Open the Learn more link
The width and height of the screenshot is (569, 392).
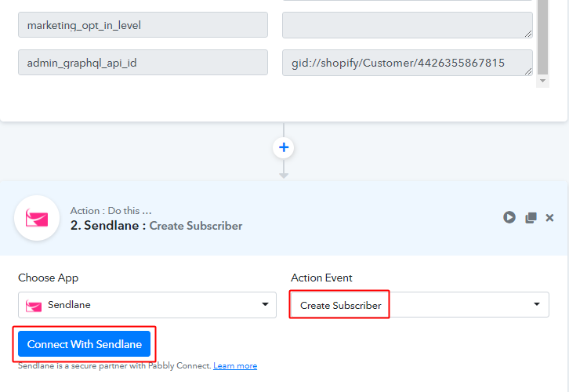(235, 365)
